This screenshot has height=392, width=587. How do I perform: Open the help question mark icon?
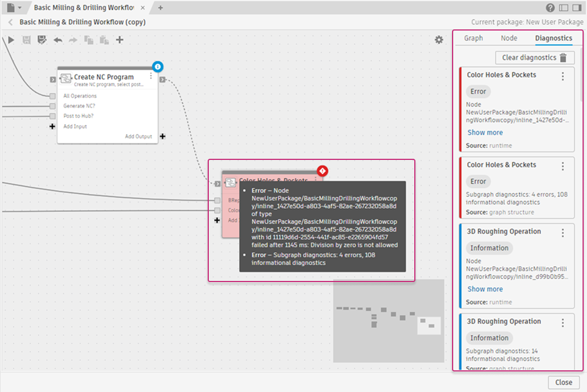tap(550, 7)
